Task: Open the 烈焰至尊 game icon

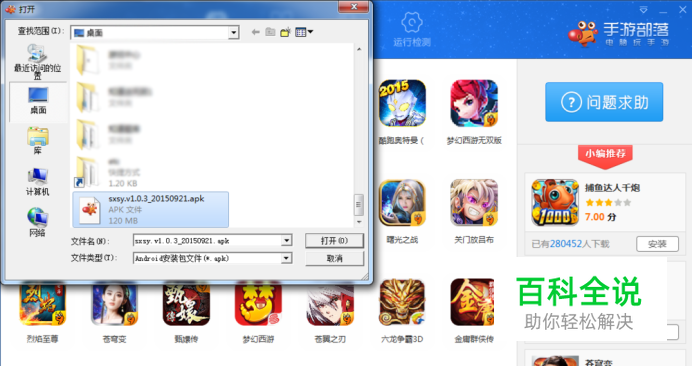Action: pyautogui.click(x=42, y=304)
